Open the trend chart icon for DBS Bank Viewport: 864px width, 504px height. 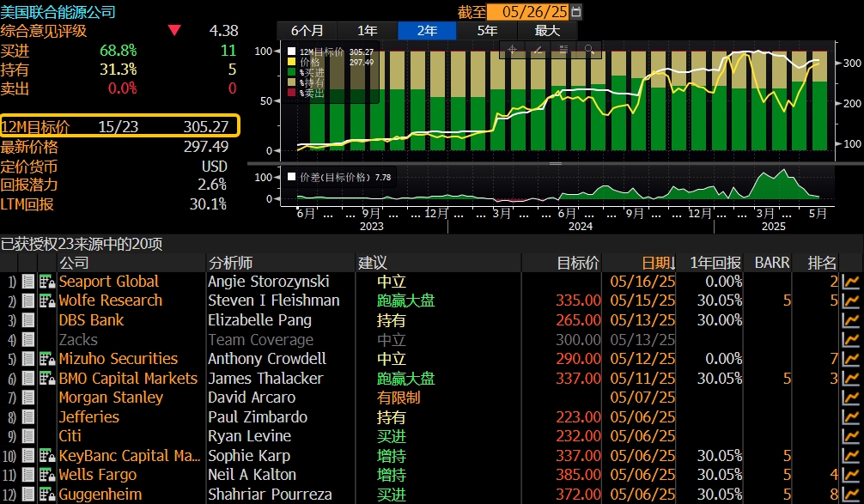[851, 320]
